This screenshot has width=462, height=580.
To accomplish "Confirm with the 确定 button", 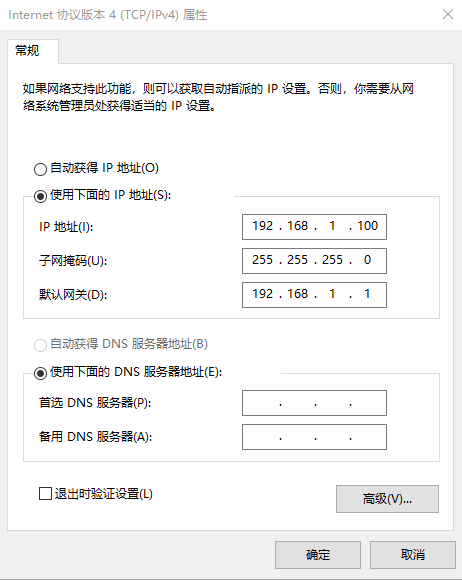I will point(318,555).
